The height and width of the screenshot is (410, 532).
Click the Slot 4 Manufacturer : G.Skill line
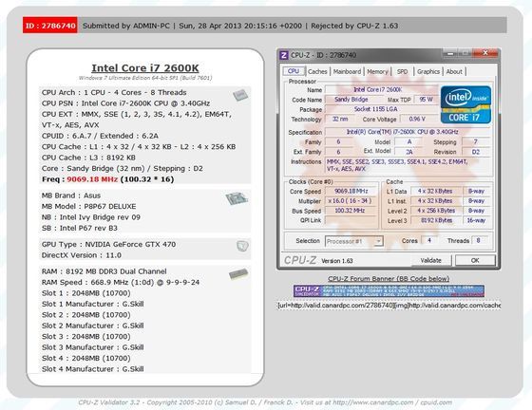[93, 369]
